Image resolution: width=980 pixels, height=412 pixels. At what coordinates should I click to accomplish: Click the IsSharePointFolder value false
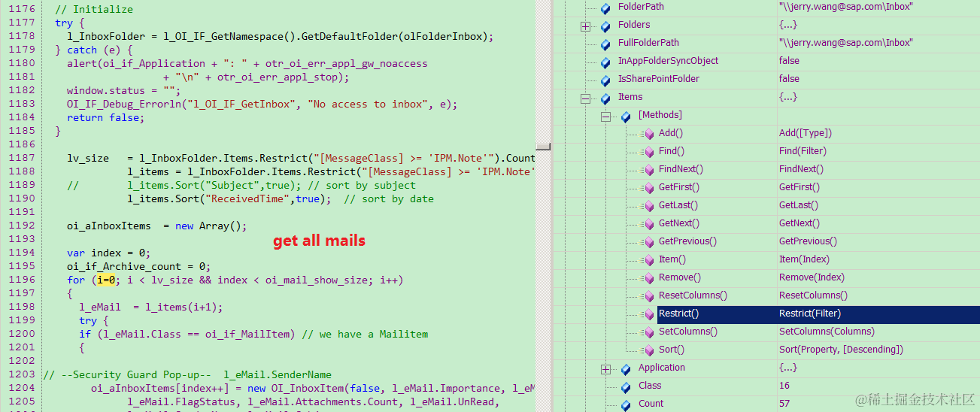(790, 79)
